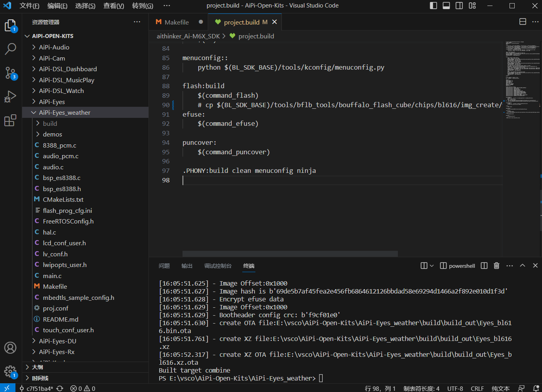
Task: Switch to the 调试控制台 debug console tab
Action: [218, 266]
